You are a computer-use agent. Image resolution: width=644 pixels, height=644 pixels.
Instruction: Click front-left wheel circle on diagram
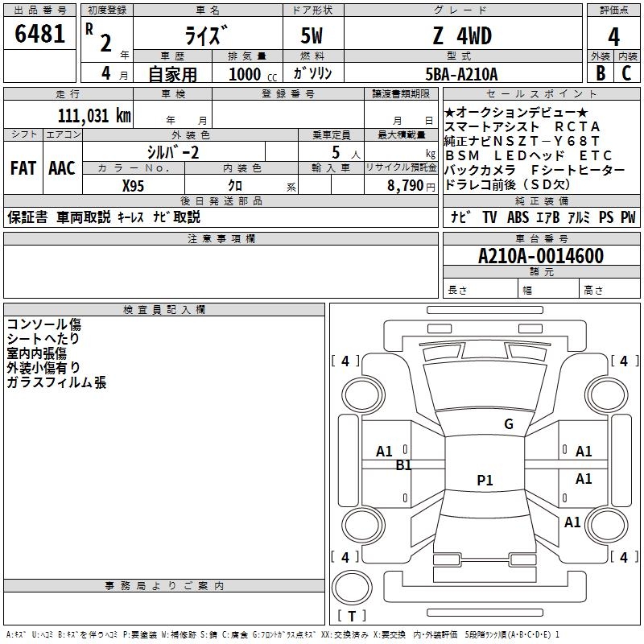pos(363,395)
